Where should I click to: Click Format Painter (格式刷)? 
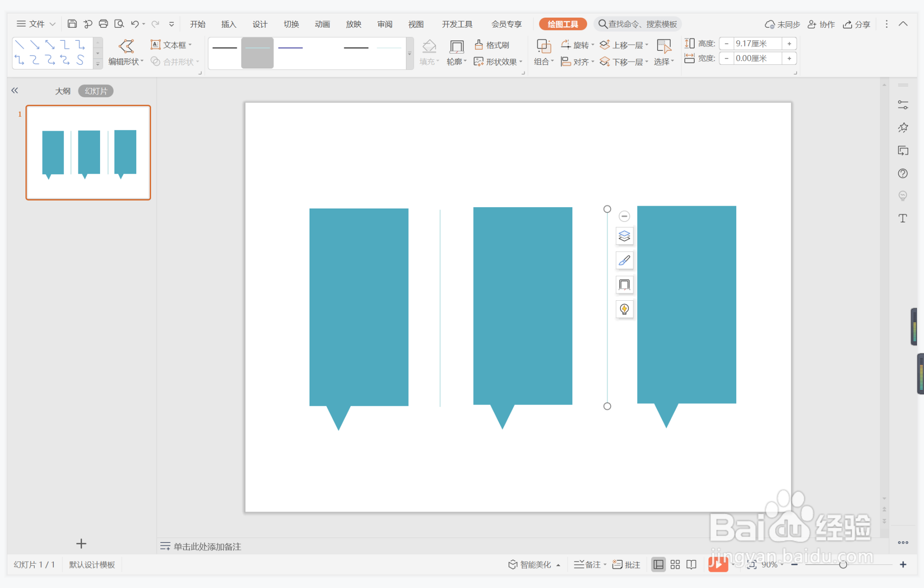[x=492, y=45]
